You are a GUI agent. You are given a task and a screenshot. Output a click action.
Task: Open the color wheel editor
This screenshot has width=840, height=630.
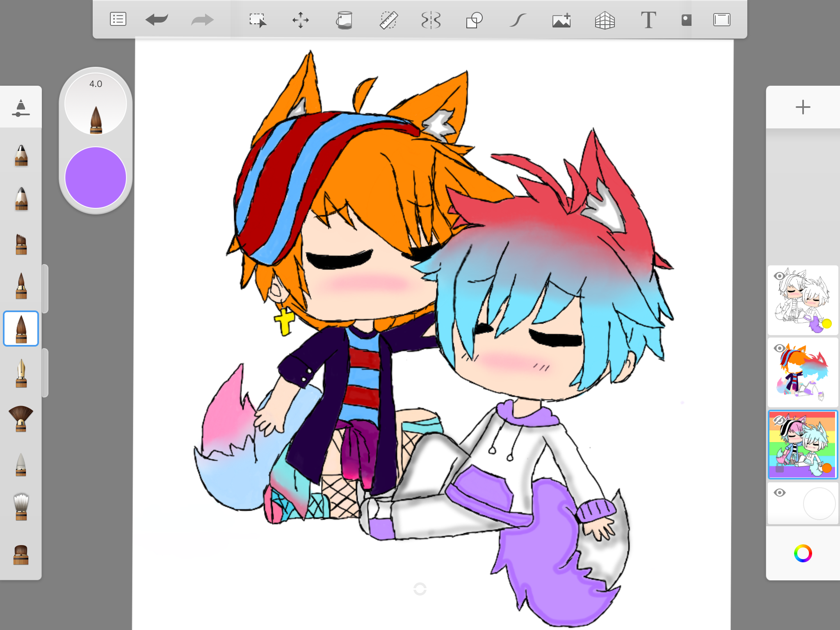pos(803,553)
